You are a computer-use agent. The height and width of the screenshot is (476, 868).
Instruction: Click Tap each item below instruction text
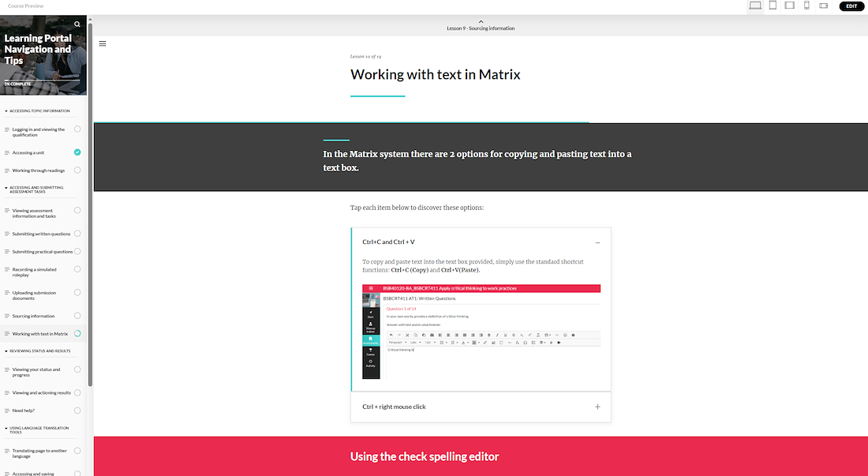[x=417, y=208]
